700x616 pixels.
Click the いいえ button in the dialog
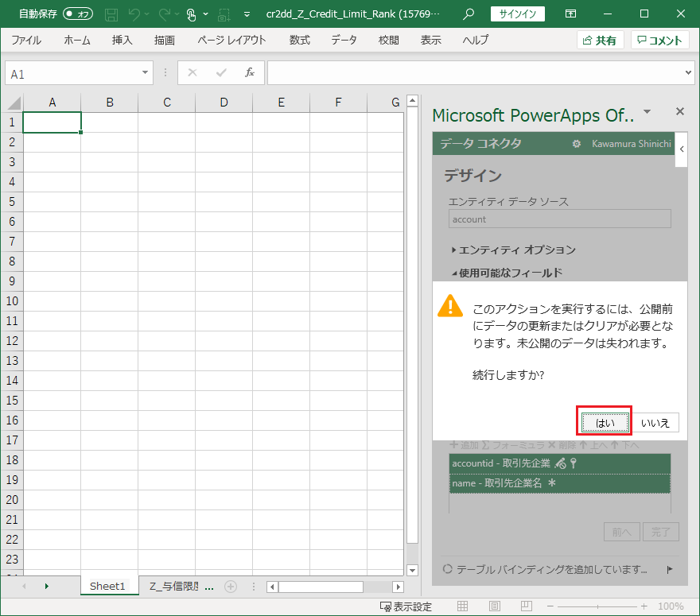tap(655, 422)
